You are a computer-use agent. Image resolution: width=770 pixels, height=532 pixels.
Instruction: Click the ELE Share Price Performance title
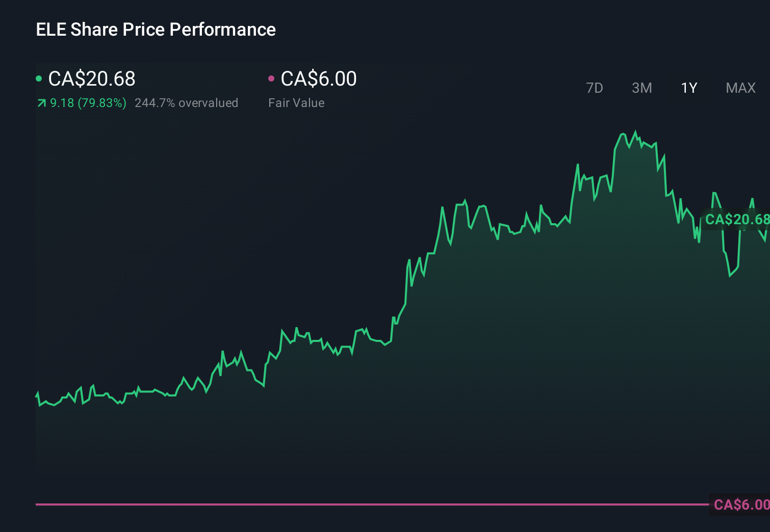pyautogui.click(x=156, y=29)
